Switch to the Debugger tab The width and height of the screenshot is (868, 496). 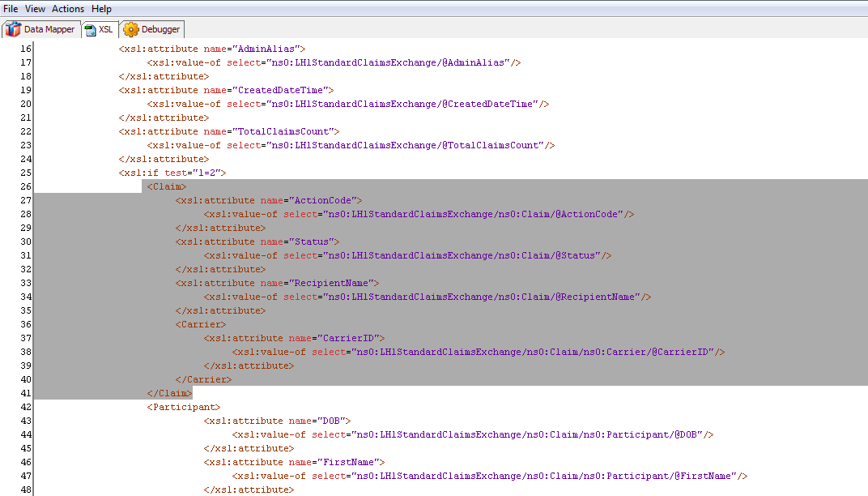151,29
